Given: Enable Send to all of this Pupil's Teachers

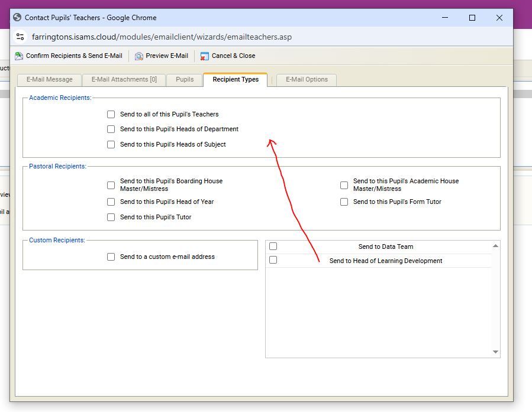Looking at the screenshot, I should pyautogui.click(x=111, y=114).
